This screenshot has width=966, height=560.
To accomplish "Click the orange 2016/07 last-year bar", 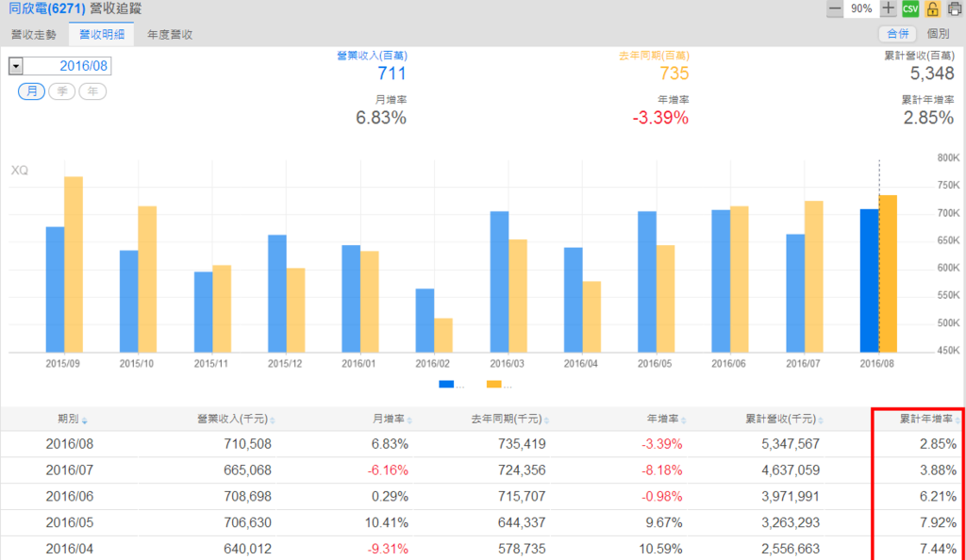I will click(x=814, y=277).
